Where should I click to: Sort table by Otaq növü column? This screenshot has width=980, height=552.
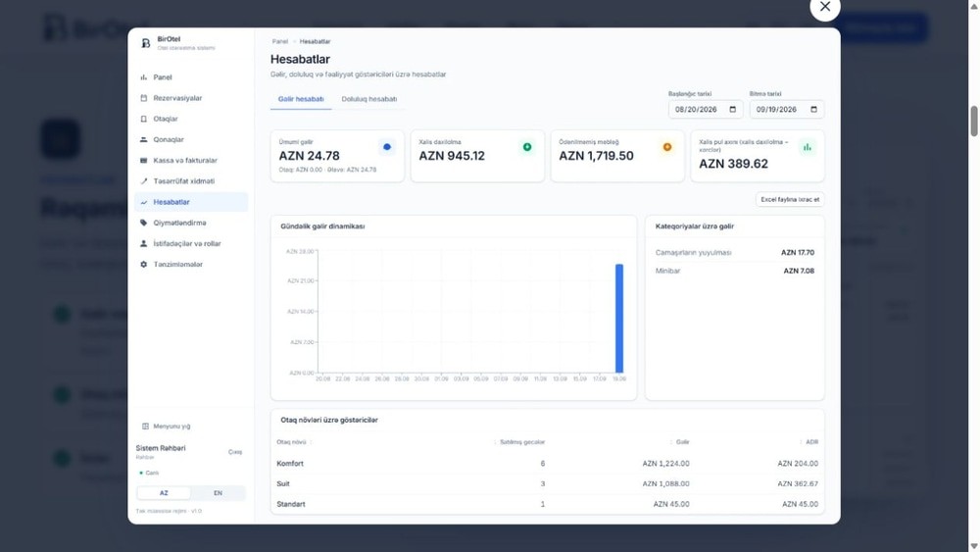(x=294, y=442)
